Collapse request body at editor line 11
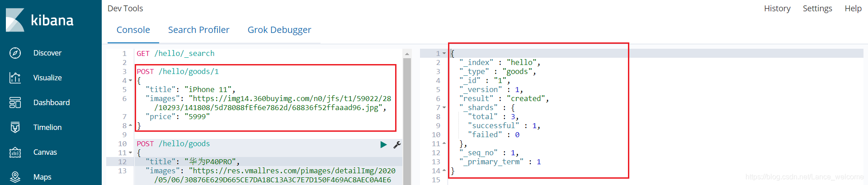This screenshot has width=868, height=185. tap(131, 153)
